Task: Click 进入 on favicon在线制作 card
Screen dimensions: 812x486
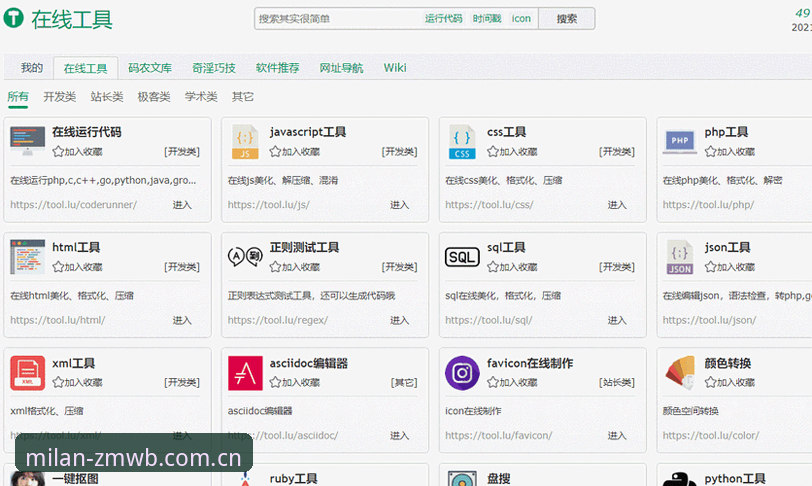Action: point(617,436)
